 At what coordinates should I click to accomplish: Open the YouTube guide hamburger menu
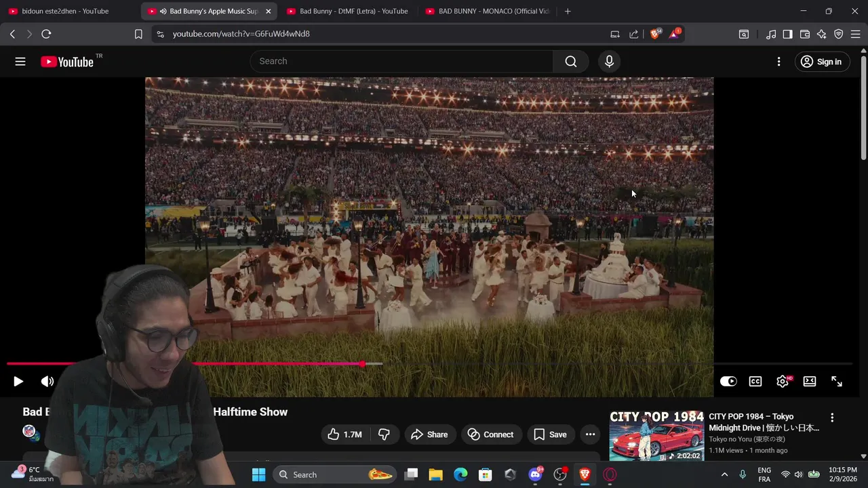point(20,62)
